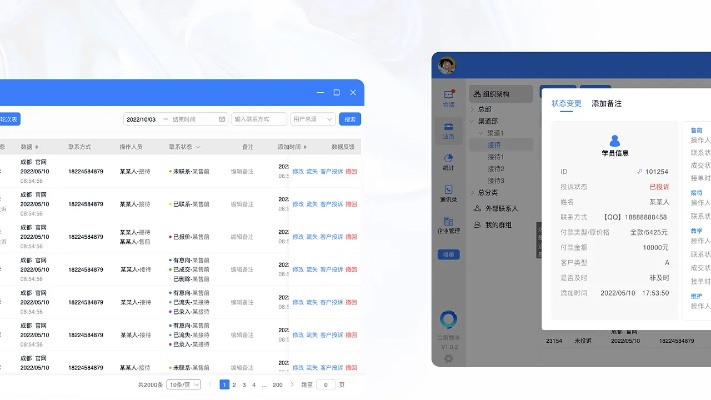Screen dimensions: 711x400
Task: Collapse the 渠道部 tree node
Action: (x=472, y=121)
